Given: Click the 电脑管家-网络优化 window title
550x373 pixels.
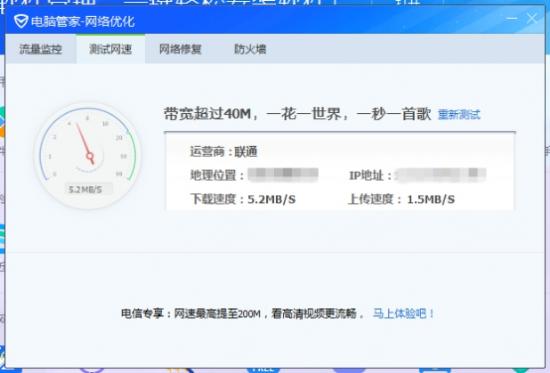Looking at the screenshot, I should (x=83, y=22).
